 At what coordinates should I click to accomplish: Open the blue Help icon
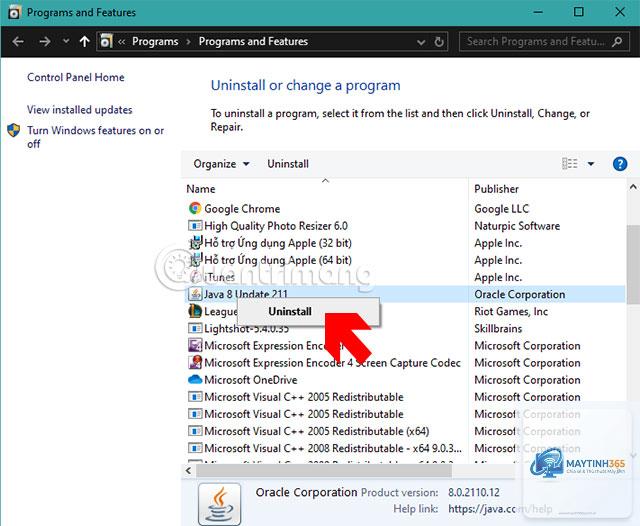click(620, 164)
